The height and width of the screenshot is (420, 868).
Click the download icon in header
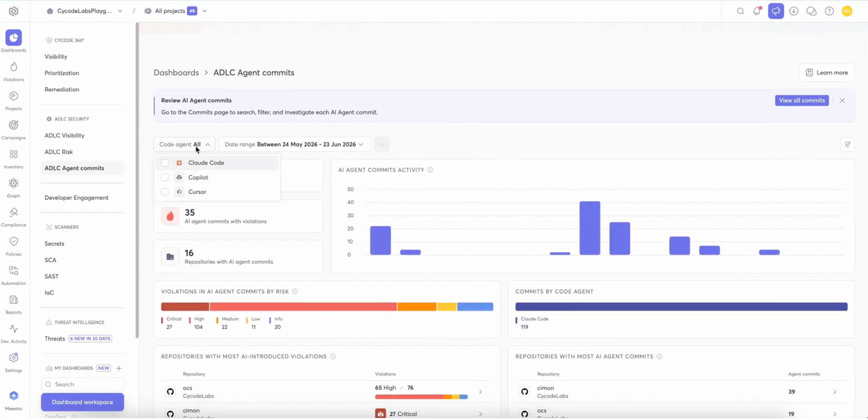pyautogui.click(x=794, y=11)
